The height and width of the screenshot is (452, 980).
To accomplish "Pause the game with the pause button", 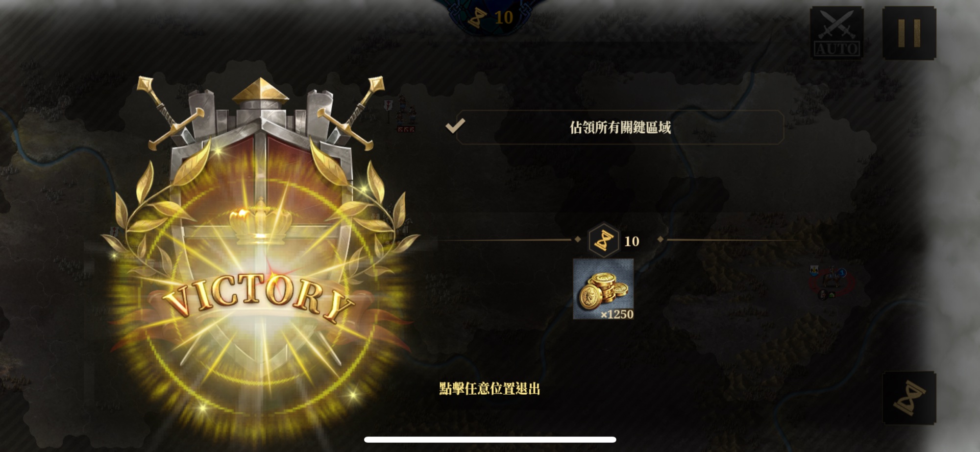I will click(x=909, y=33).
